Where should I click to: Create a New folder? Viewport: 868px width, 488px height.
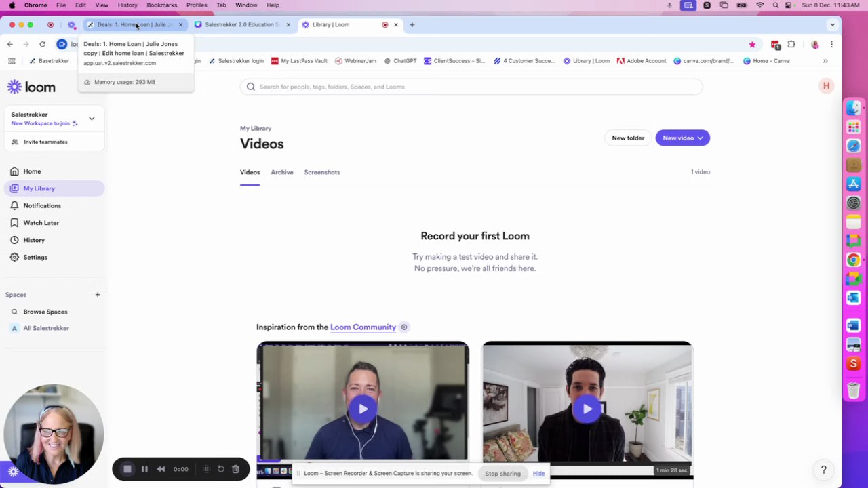pyautogui.click(x=628, y=138)
